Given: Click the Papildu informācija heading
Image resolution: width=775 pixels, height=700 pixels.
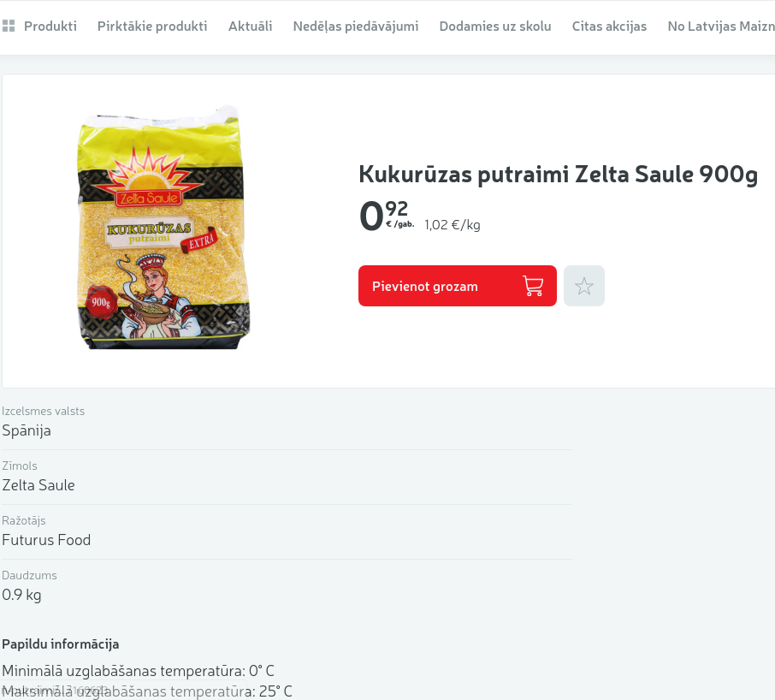Looking at the screenshot, I should pos(60,644).
